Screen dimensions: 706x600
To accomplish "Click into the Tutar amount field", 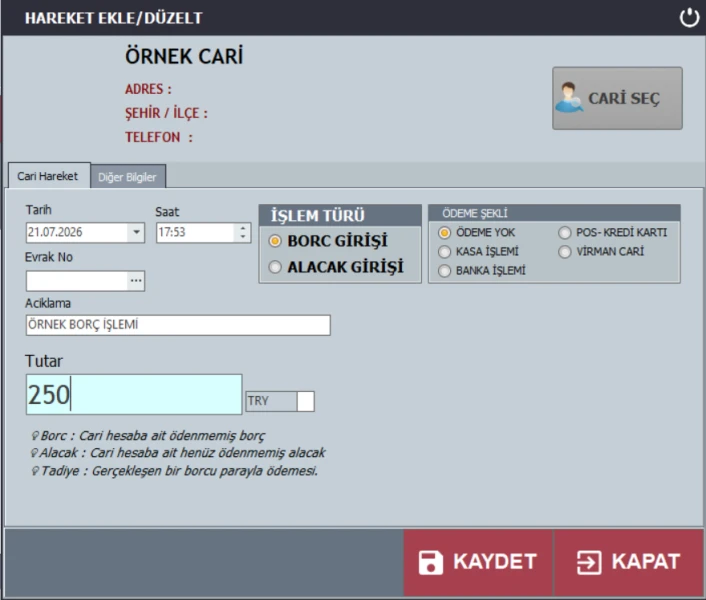I will 134,394.
